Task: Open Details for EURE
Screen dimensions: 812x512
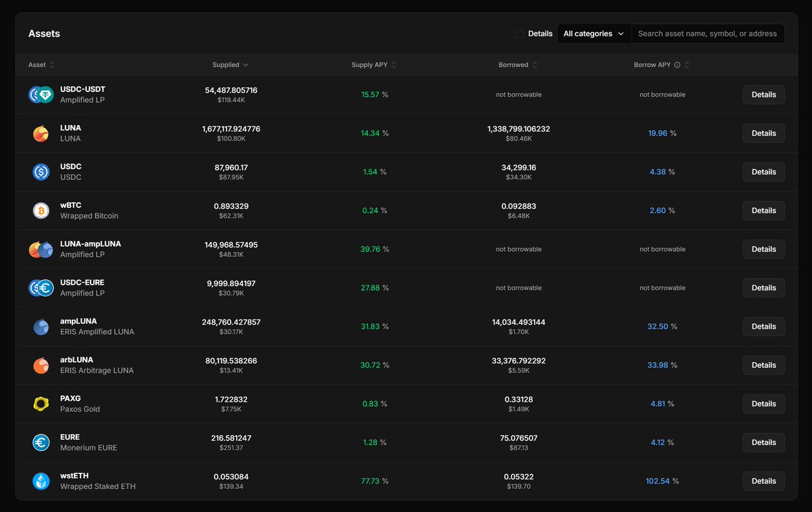Action: pos(763,442)
